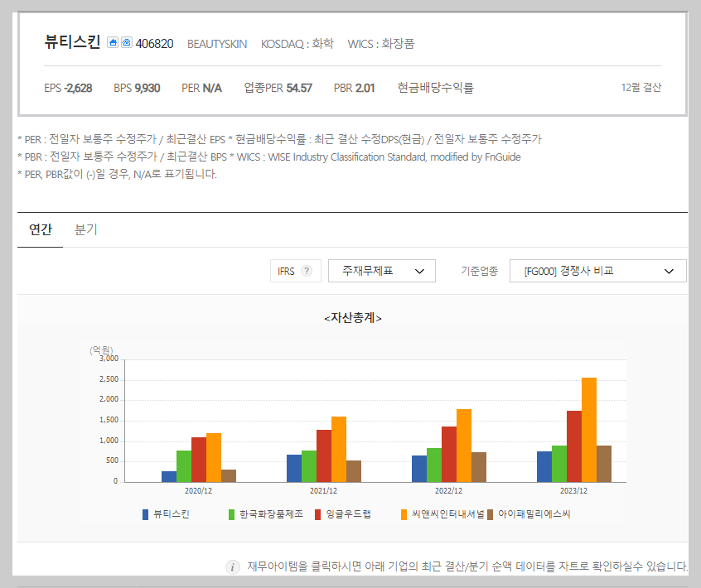Click the BPS 9,930 value
This screenshot has width=701, height=588.
(137, 88)
